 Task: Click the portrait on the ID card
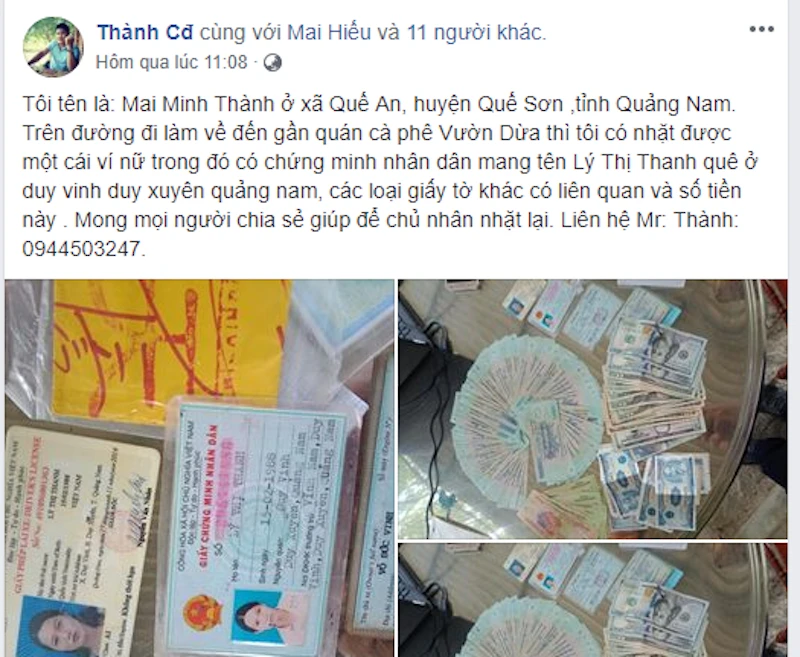pyautogui.click(x=263, y=617)
